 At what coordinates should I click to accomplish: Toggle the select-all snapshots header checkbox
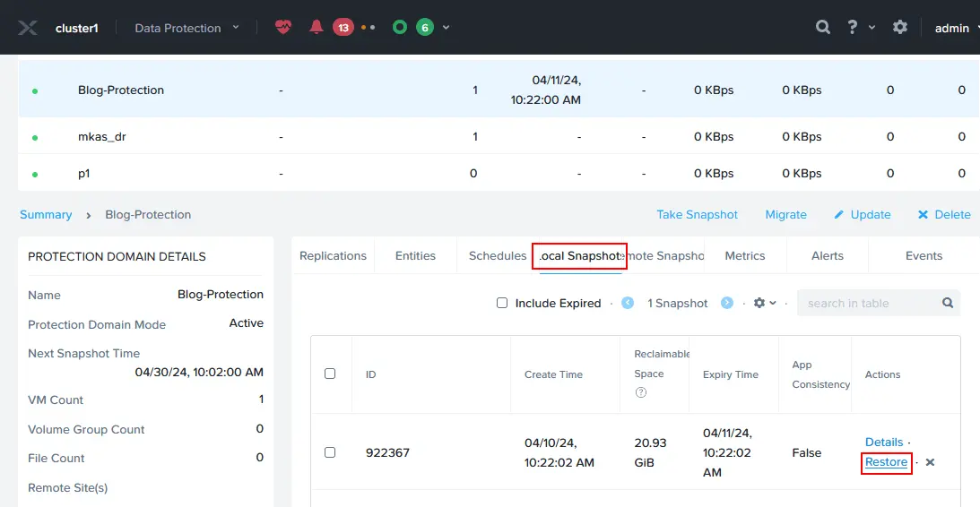click(x=330, y=374)
